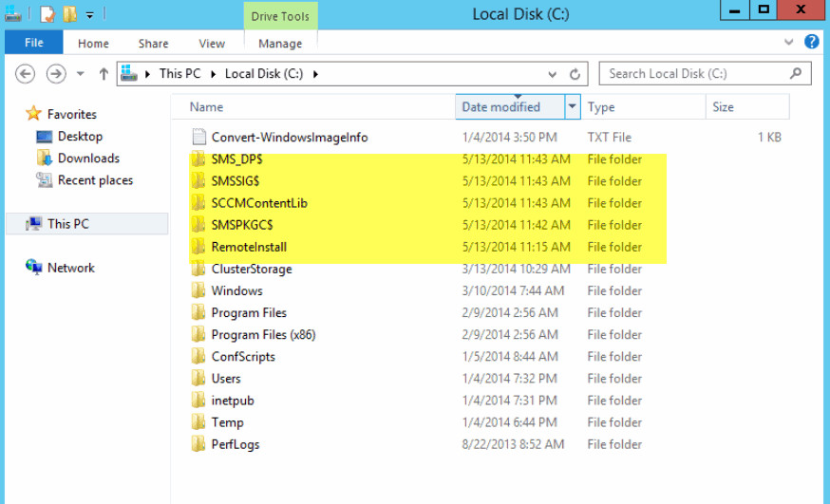Select the Program Files folder icon
This screenshot has width=830, height=504.
[x=198, y=312]
